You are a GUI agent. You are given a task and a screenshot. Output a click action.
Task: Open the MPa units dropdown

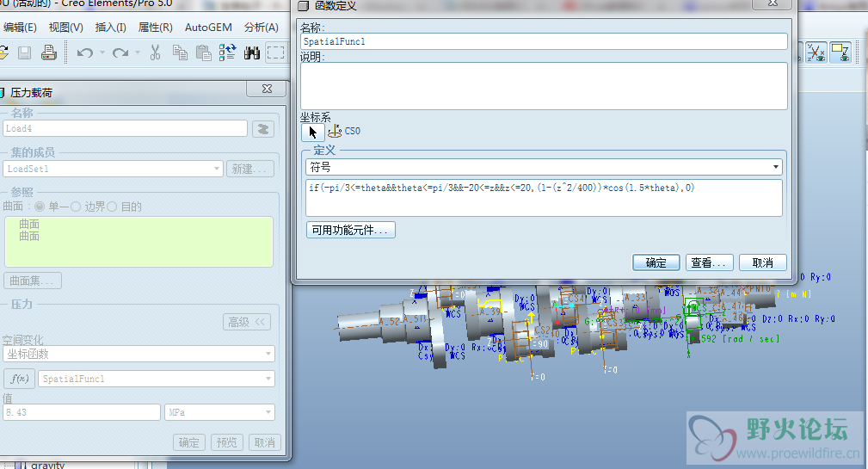219,412
